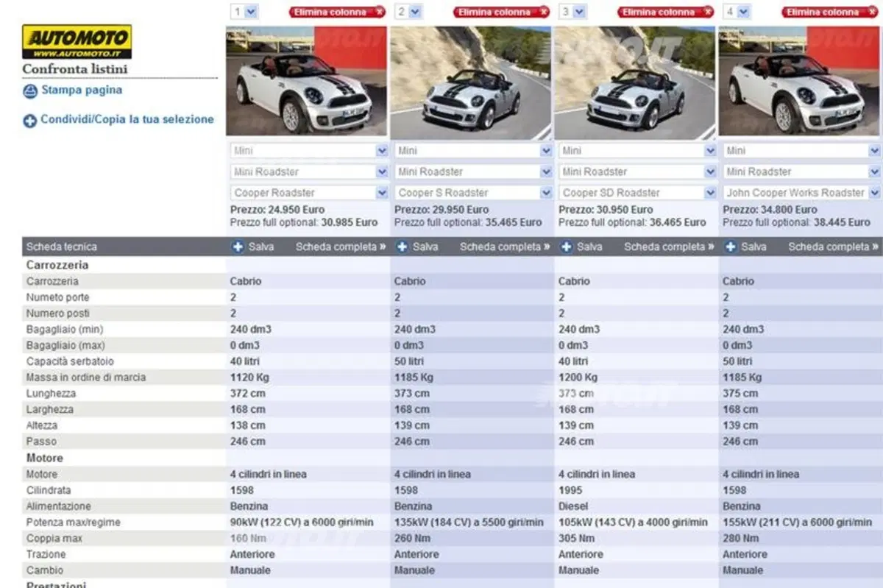Open the column position dropdown showing 2
883x588 pixels.
(408, 12)
